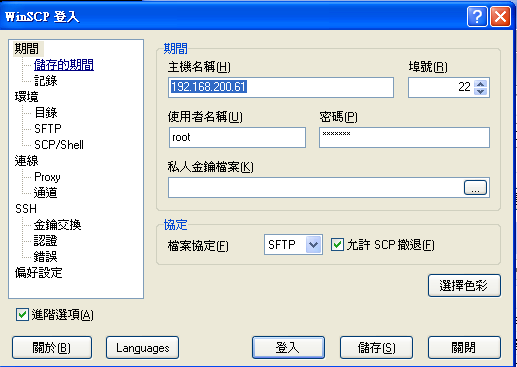Select 環境 environment tree node
The image size is (517, 367).
pyautogui.click(x=27, y=97)
